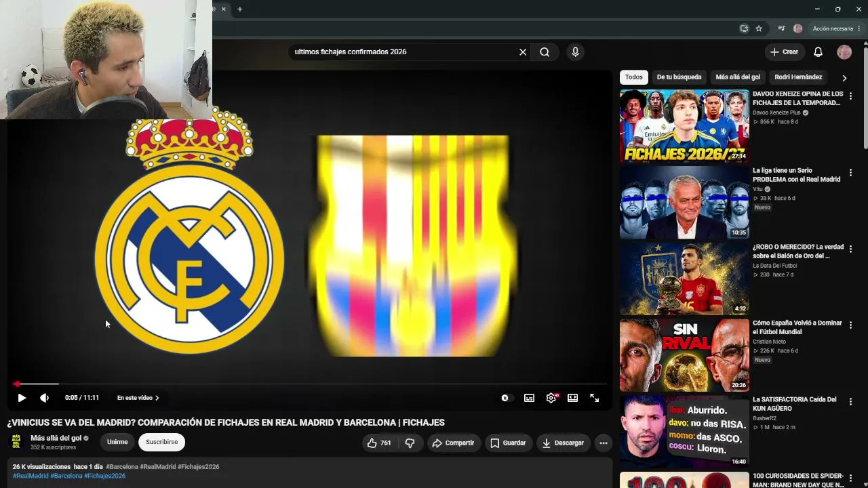Select the 'Rodri Hernández' chip
Screen dimensions: 868x488
coord(798,77)
